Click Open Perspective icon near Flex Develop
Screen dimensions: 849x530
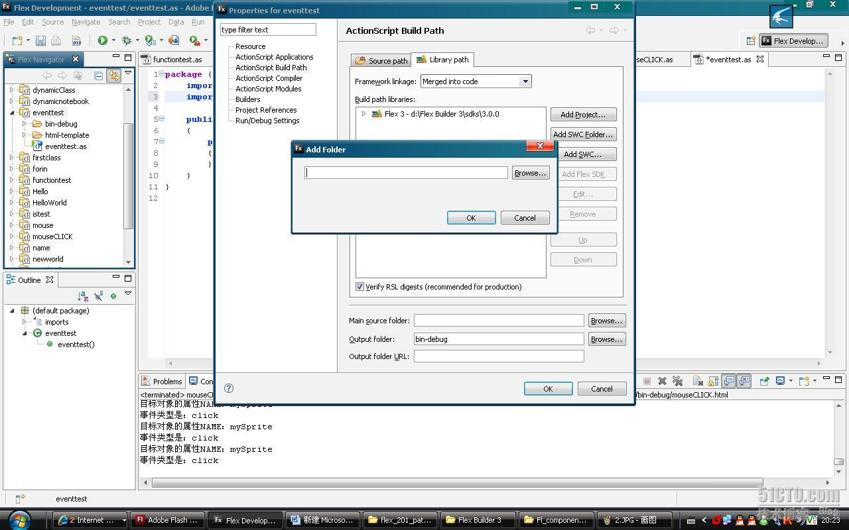tap(750, 41)
